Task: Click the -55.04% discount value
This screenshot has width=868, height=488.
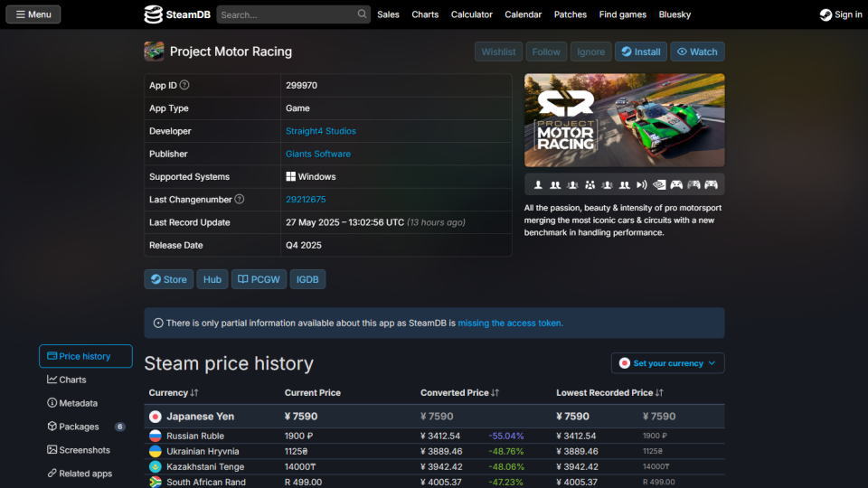Action: [506, 436]
